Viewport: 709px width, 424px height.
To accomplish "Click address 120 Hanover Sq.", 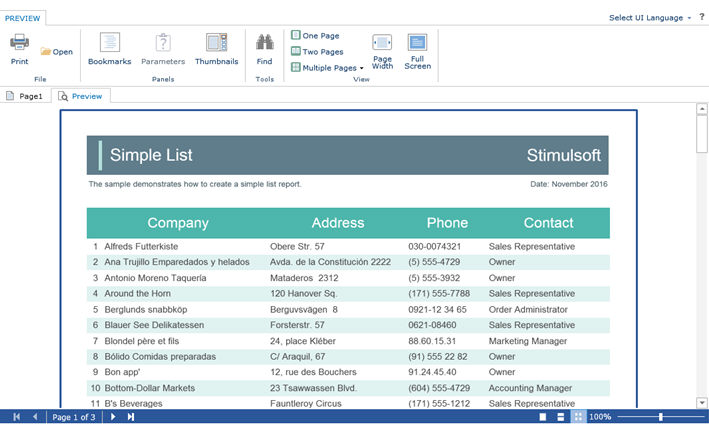I will point(303,293).
